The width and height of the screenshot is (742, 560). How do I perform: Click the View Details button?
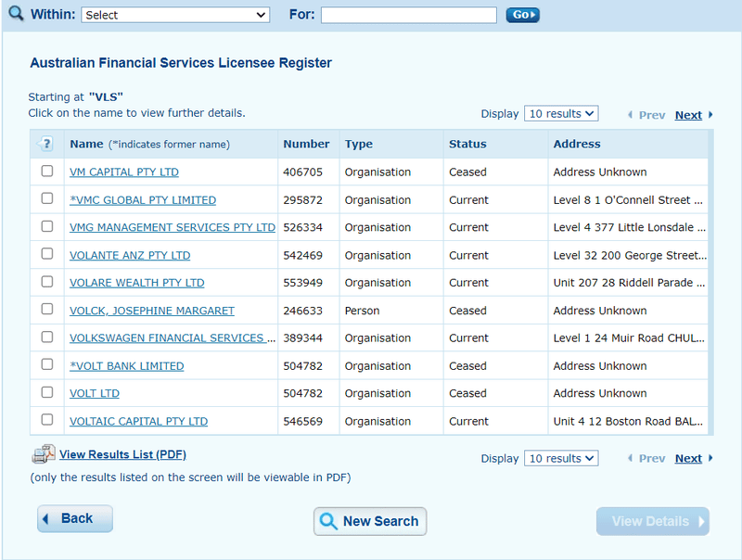click(653, 521)
